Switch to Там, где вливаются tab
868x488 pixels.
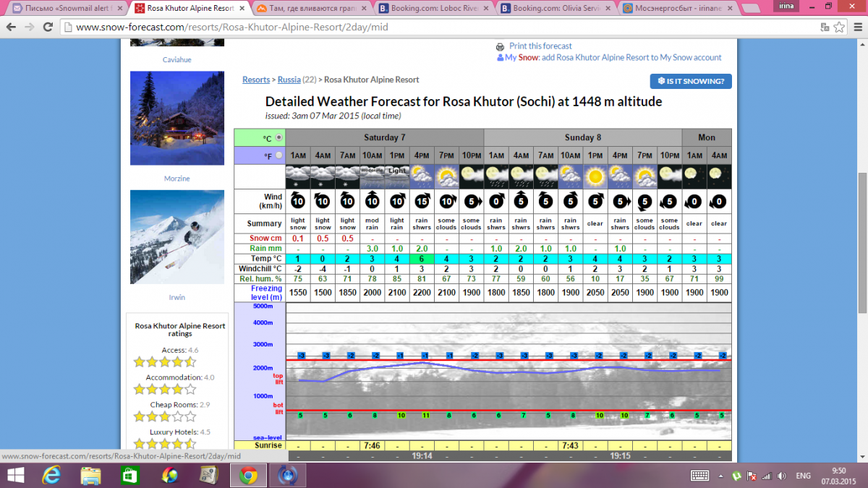coord(312,8)
